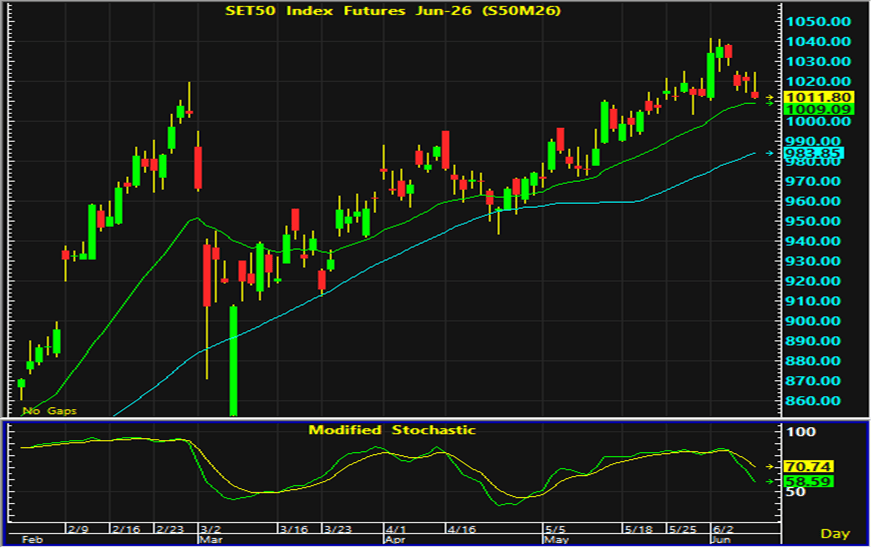The width and height of the screenshot is (872, 548).
Task: Click the Jun month label
Action: (x=721, y=540)
